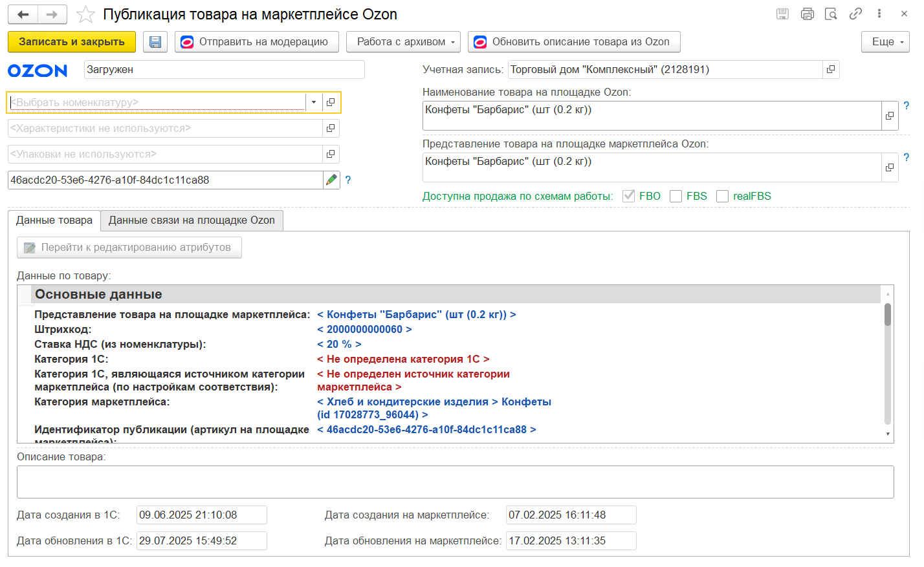Enable the realFBS checkbox
Image resolution: width=924 pixels, height=567 pixels.
point(722,196)
